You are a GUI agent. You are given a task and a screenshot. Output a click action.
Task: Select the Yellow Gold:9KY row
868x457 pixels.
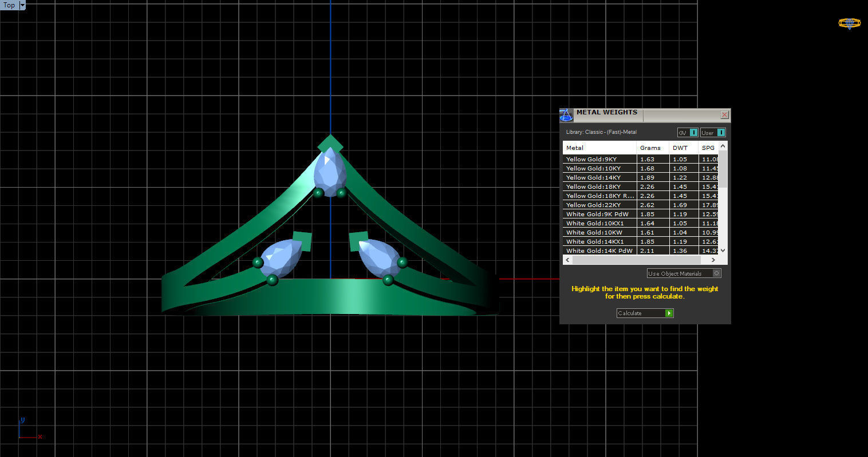641,159
